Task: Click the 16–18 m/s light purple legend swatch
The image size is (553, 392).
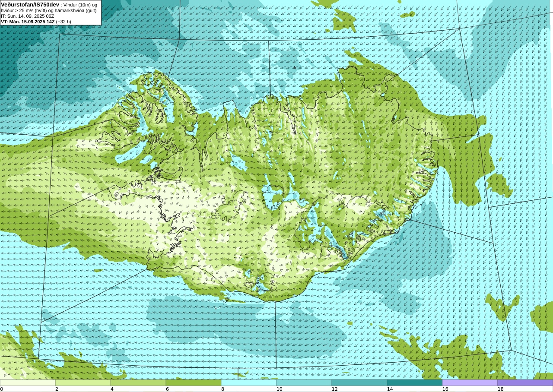Action: point(470,383)
